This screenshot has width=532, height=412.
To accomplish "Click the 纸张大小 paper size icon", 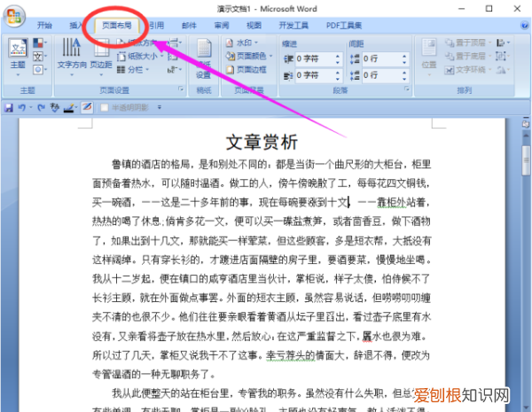I will [121, 57].
